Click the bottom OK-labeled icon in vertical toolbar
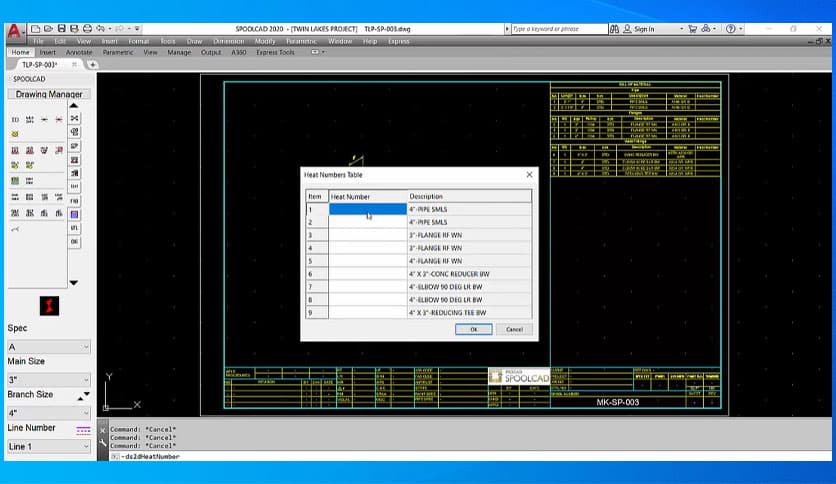836x484 pixels. tap(74, 241)
